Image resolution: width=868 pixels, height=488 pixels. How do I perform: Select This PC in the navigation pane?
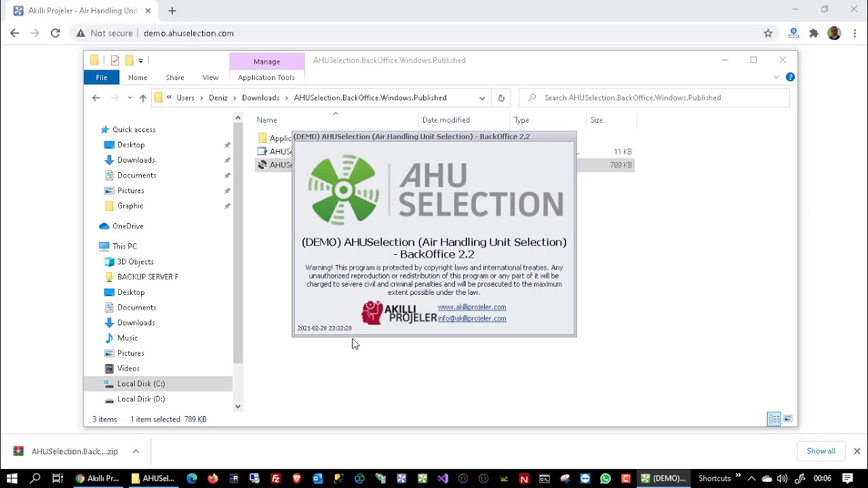(124, 247)
